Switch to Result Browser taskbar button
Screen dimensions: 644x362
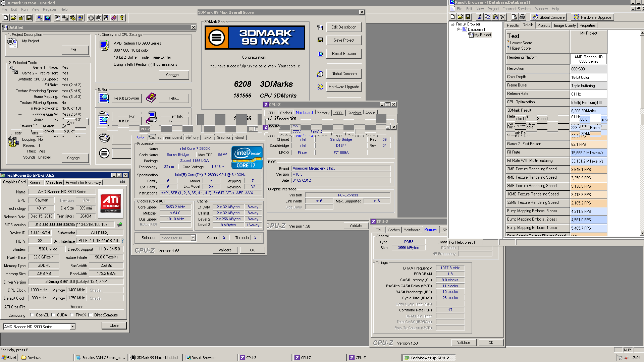click(x=210, y=358)
